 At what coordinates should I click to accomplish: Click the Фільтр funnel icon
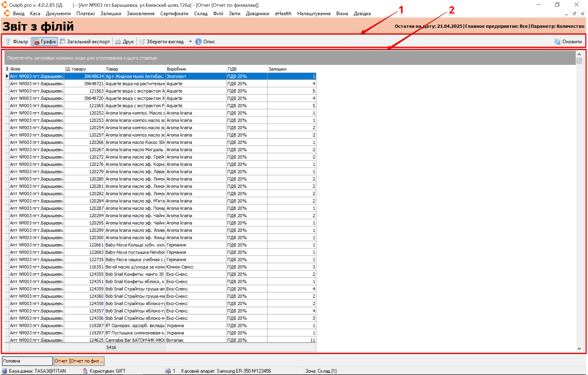coord(8,42)
